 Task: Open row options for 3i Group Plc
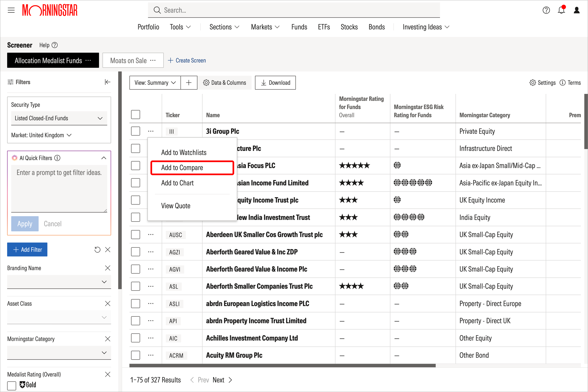[151, 131]
